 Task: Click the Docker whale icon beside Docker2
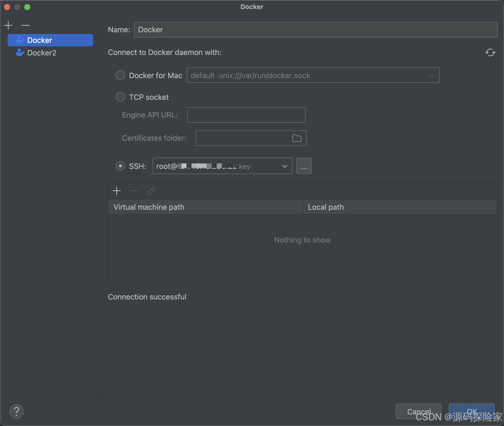tap(20, 53)
